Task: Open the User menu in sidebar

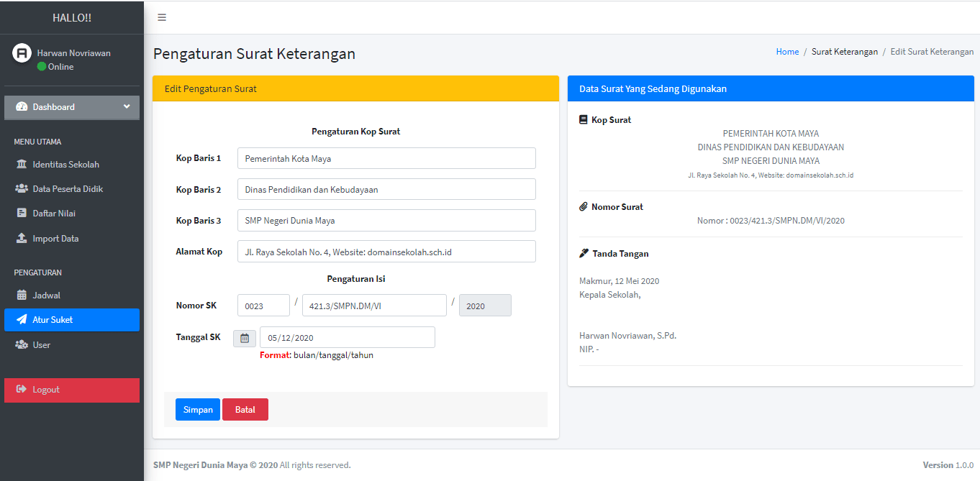Action: tap(42, 345)
